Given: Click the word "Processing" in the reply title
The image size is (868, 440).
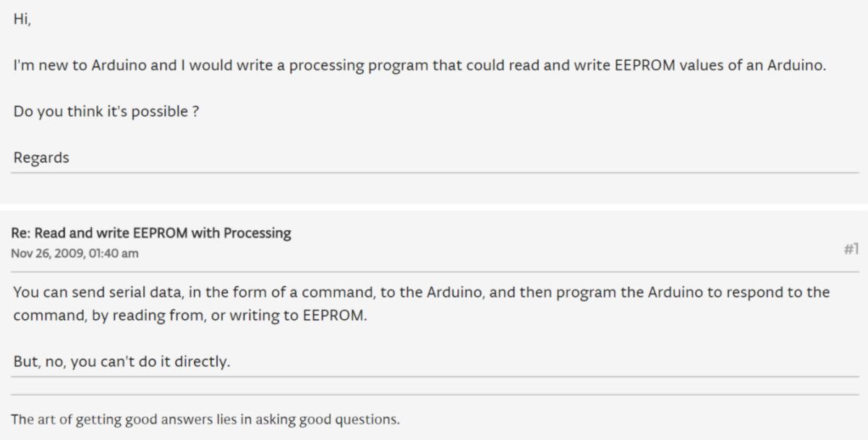Looking at the screenshot, I should [258, 233].
